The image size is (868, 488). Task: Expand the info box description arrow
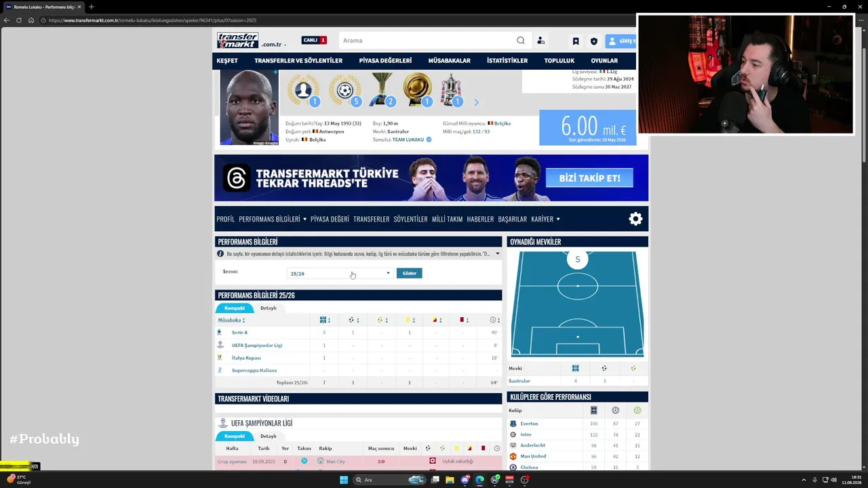497,254
